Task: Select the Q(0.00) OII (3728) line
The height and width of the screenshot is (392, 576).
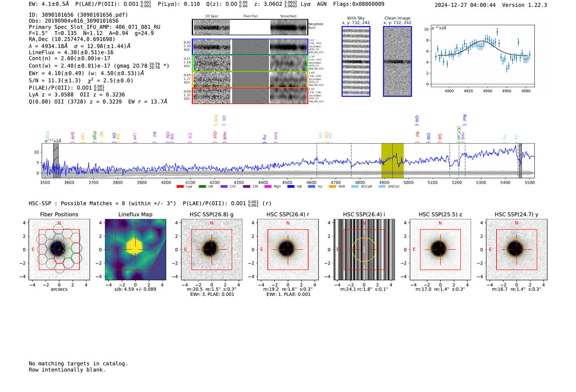Action: [98, 102]
